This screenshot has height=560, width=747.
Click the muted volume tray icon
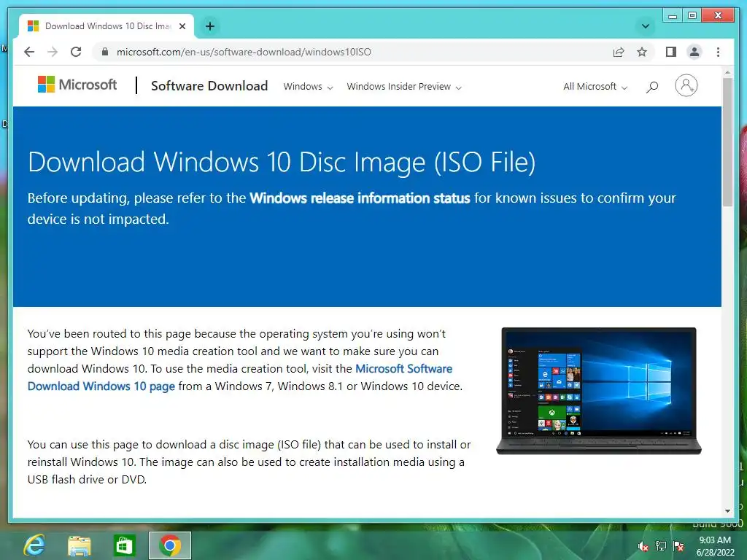(x=643, y=546)
